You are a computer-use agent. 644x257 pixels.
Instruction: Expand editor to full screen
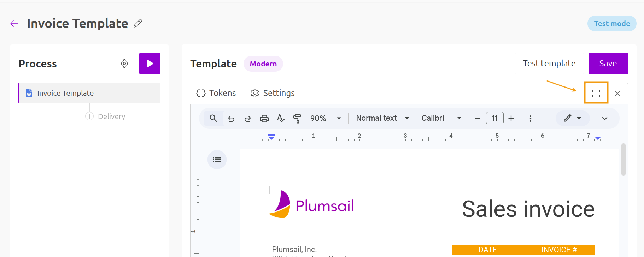[x=596, y=93]
